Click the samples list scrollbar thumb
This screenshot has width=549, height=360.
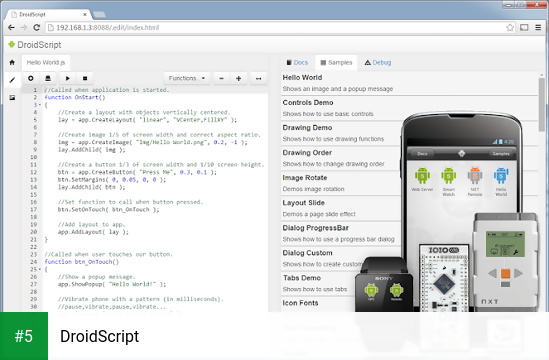click(x=542, y=104)
